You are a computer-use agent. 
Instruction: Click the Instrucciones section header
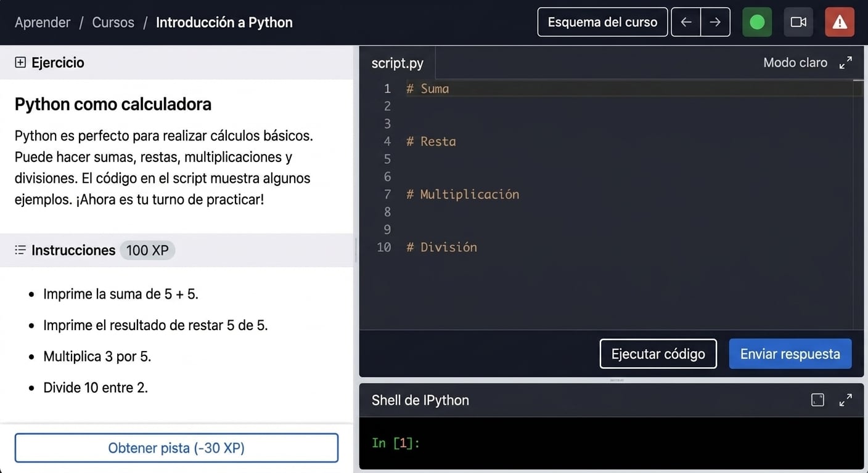(x=176, y=250)
